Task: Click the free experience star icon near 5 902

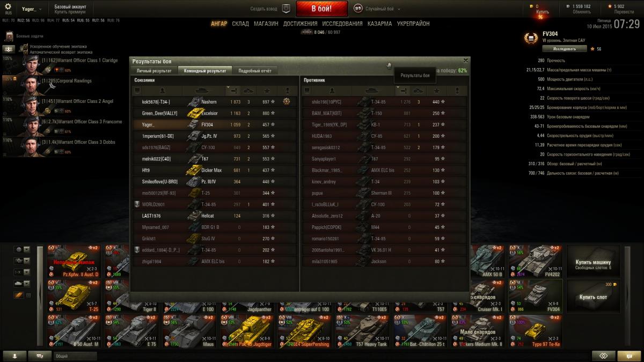Action: [610, 6]
